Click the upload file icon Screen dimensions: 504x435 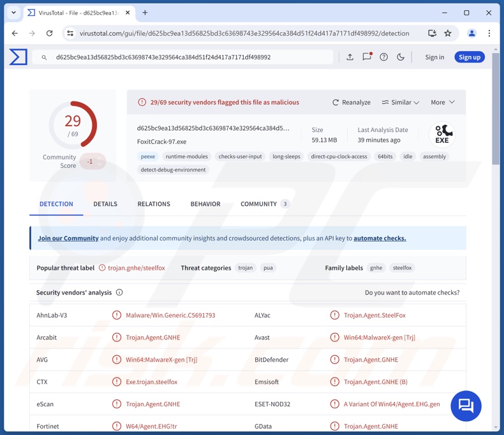click(350, 57)
